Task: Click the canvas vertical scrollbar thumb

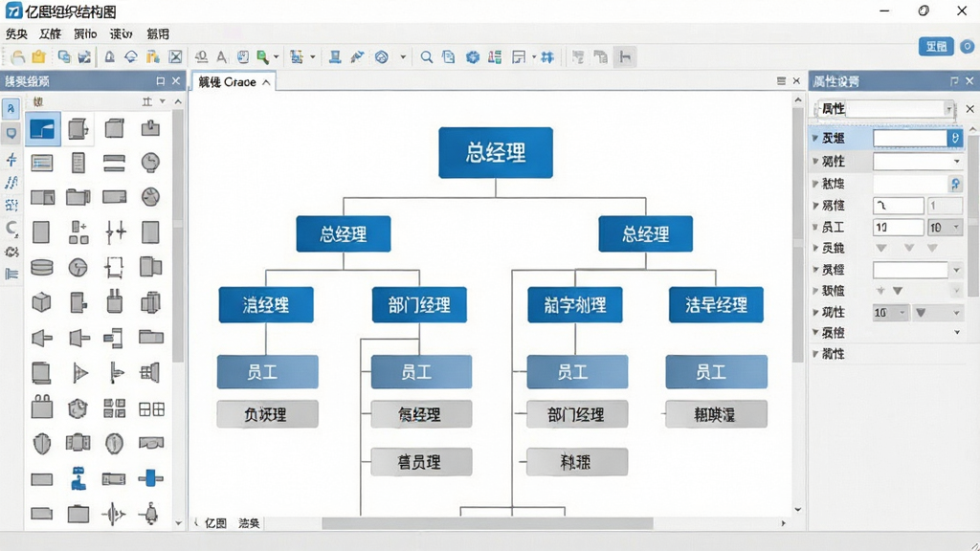Action: pos(797,234)
